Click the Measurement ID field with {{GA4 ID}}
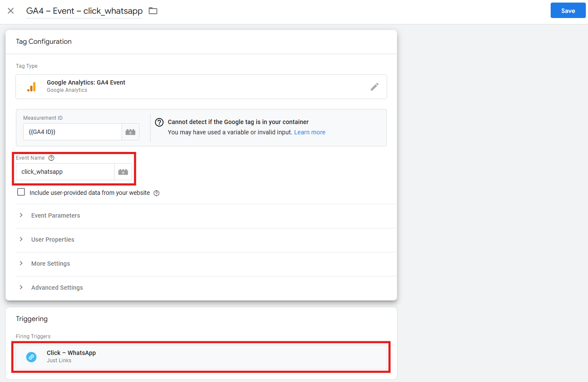The height and width of the screenshot is (382, 588). 73,132
